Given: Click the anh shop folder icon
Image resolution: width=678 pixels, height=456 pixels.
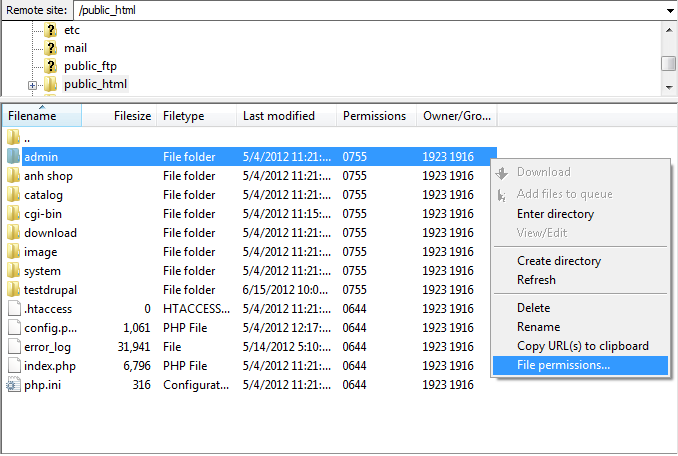Looking at the screenshot, I should coord(13,175).
